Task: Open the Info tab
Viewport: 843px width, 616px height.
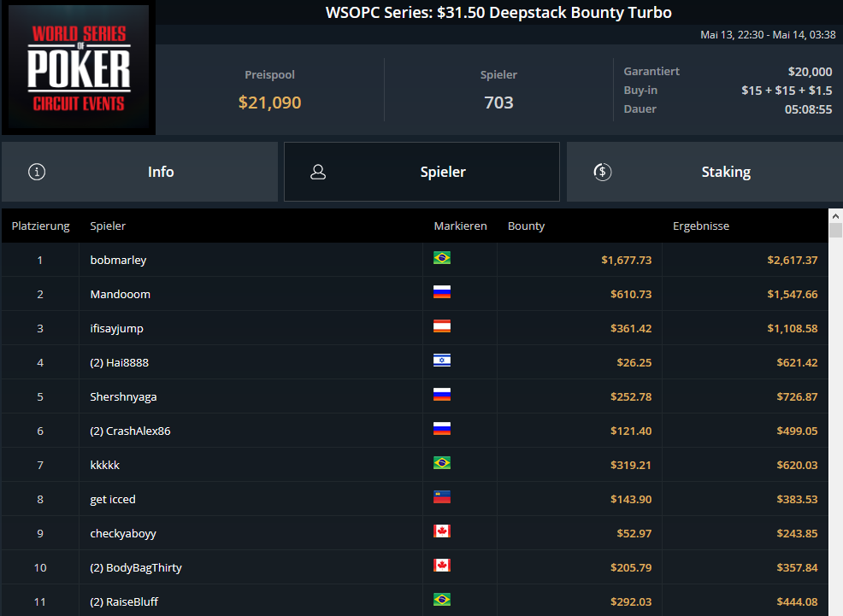Action: pyautogui.click(x=139, y=172)
